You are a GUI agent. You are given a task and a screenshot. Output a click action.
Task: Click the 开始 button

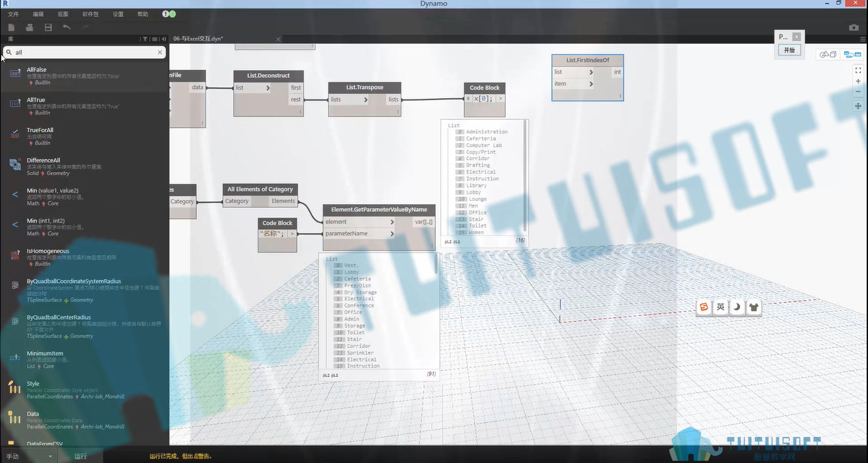790,50
